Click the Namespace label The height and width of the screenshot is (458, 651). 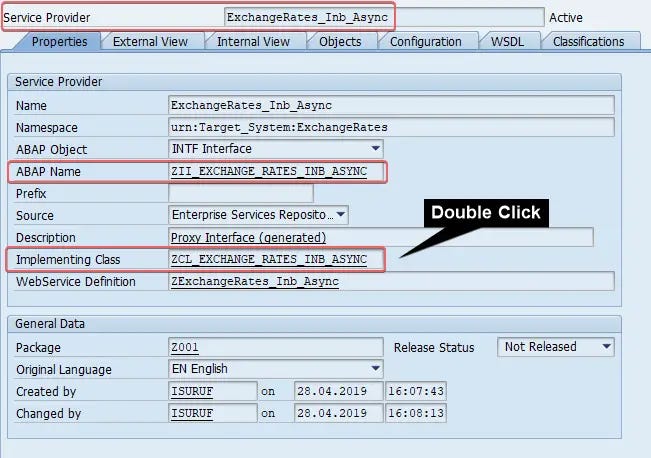point(46,127)
